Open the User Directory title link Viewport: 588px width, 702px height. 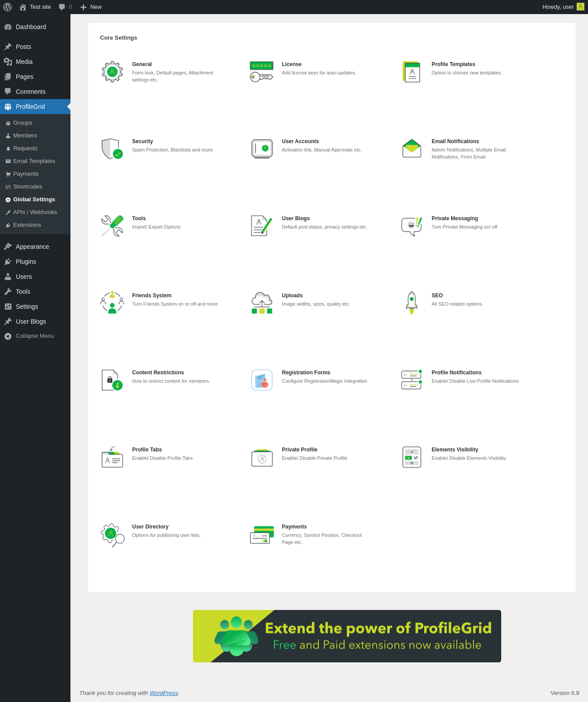[150, 527]
